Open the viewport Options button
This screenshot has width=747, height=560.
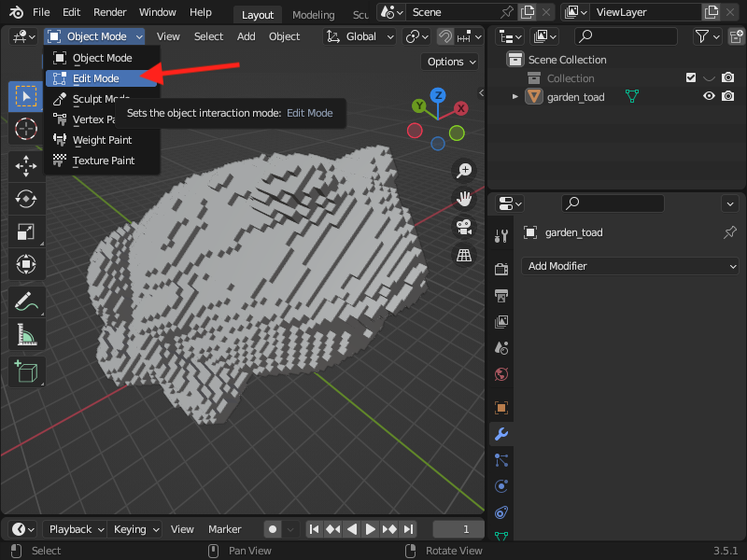tap(450, 62)
